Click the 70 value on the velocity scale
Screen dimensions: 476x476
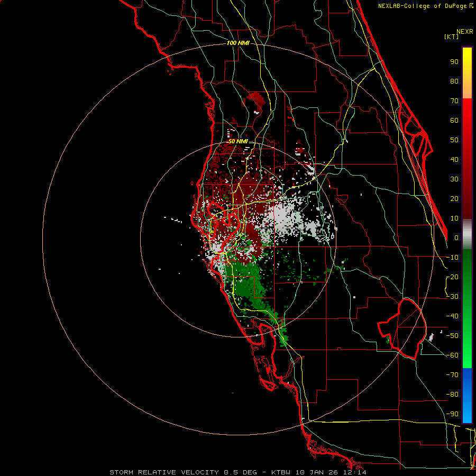coord(454,101)
